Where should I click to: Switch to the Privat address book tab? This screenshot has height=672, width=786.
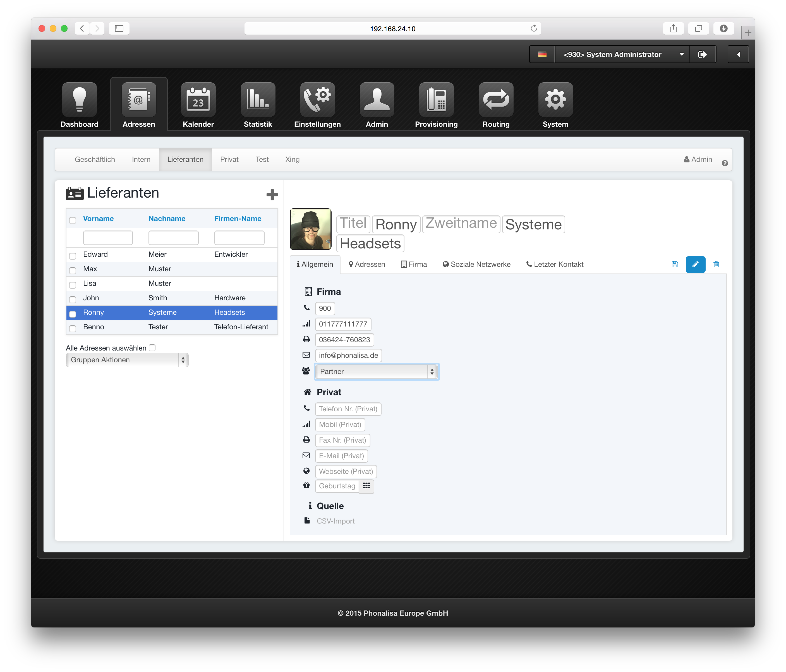point(229,160)
